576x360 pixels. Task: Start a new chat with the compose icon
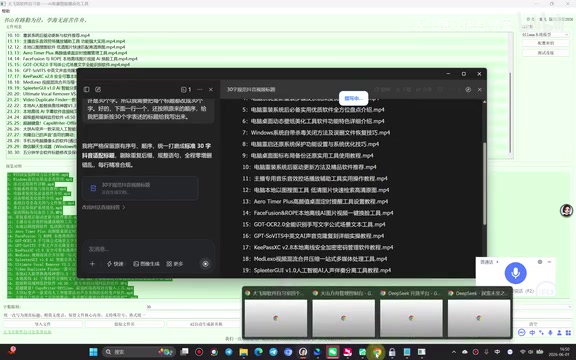[98, 89]
